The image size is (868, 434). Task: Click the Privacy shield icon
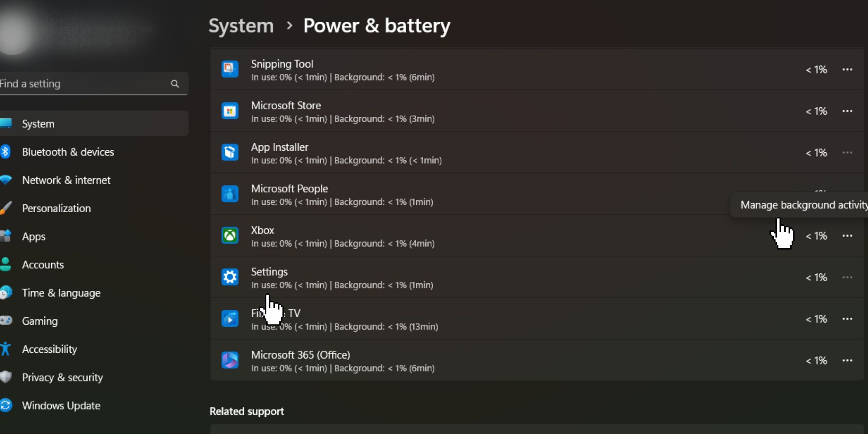point(6,377)
